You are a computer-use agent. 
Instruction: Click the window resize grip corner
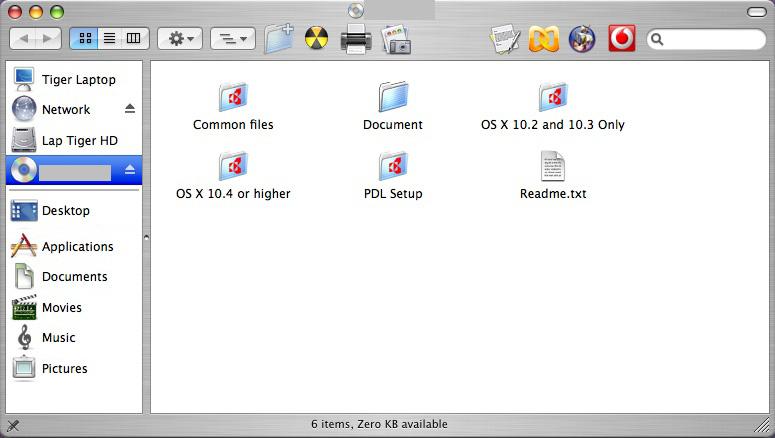coord(763,426)
